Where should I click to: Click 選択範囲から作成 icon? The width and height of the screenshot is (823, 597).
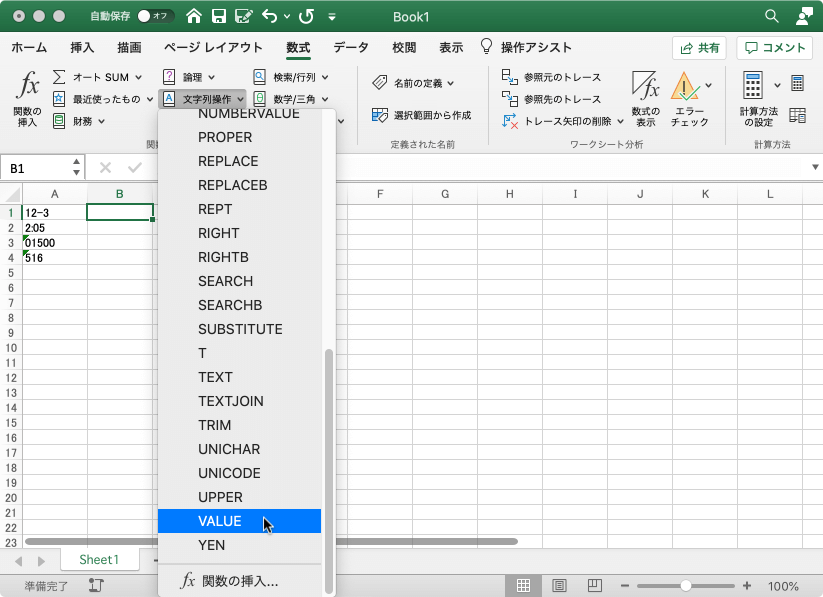tap(379, 114)
